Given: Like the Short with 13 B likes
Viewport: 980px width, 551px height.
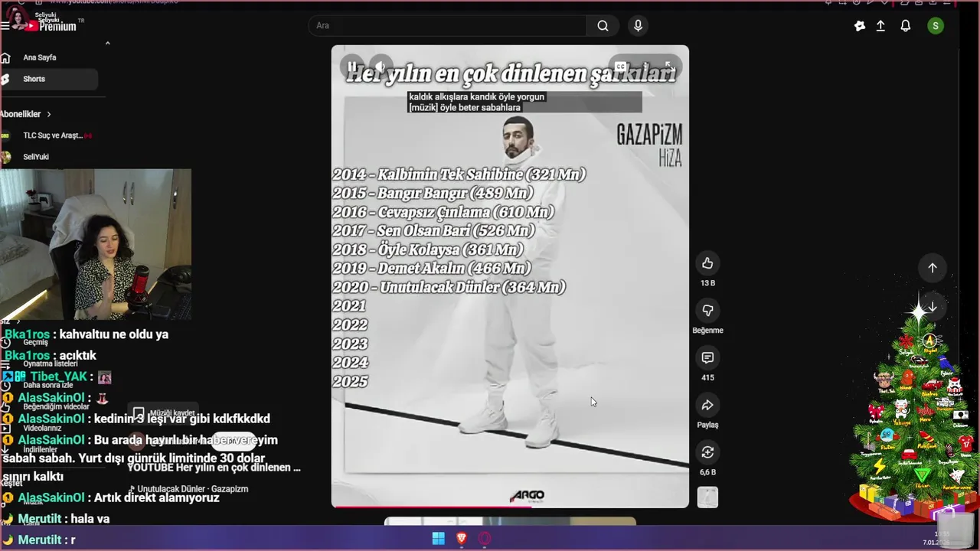Looking at the screenshot, I should point(707,263).
